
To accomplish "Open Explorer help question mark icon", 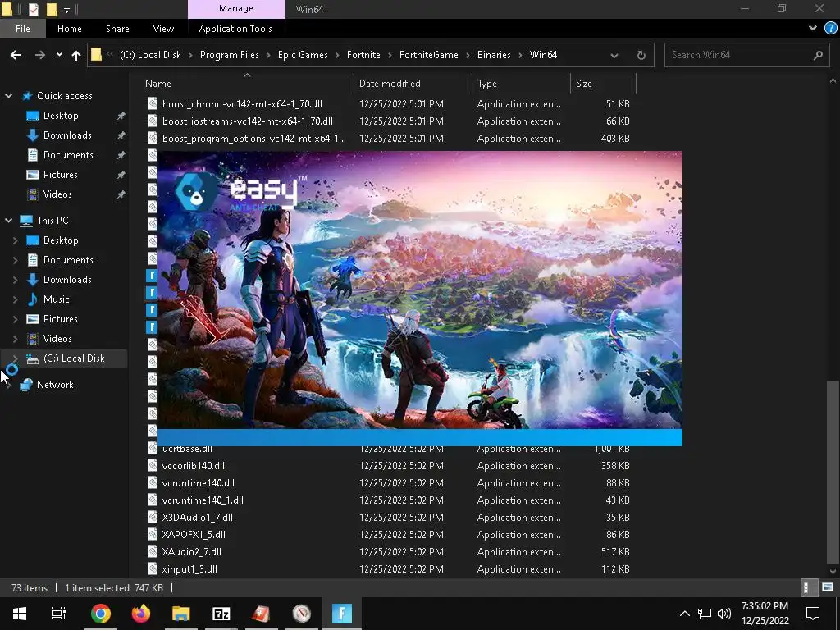I will [x=830, y=29].
